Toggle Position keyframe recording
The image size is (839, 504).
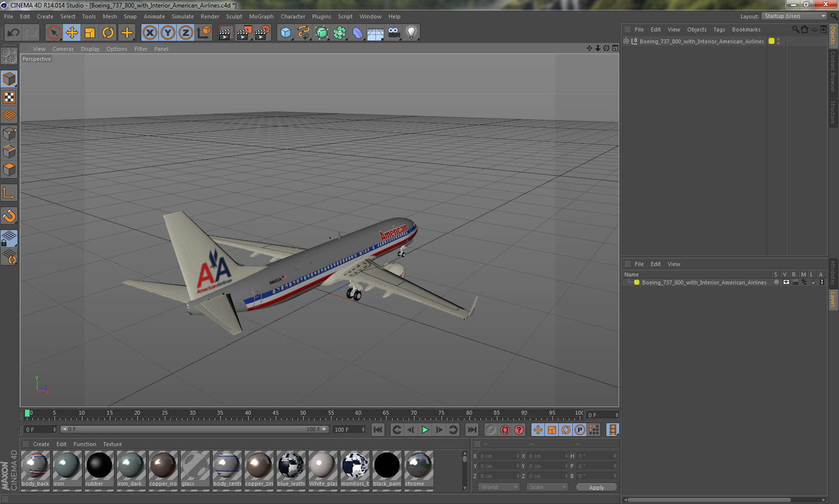[538, 430]
